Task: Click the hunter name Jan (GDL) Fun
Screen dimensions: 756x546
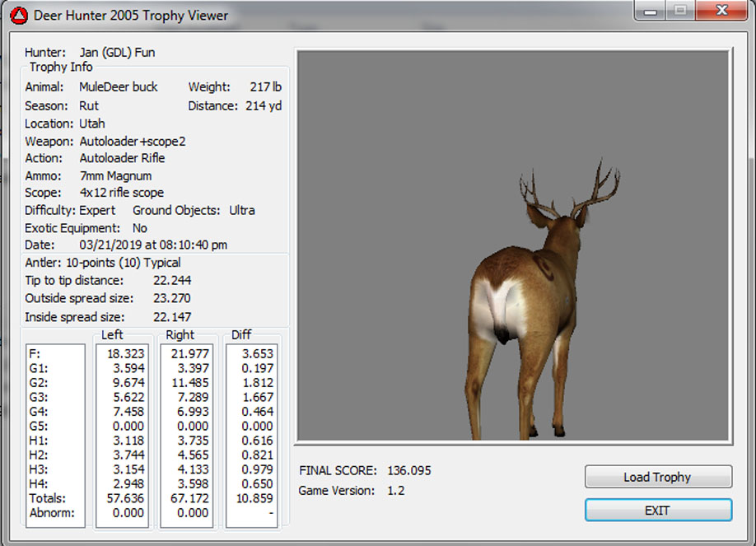Action: click(x=117, y=53)
